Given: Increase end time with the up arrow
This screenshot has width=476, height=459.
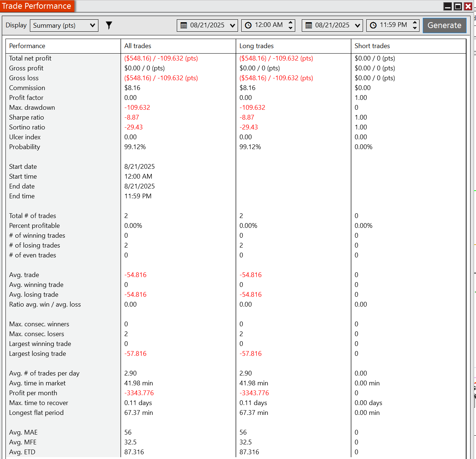Looking at the screenshot, I should (415, 23).
